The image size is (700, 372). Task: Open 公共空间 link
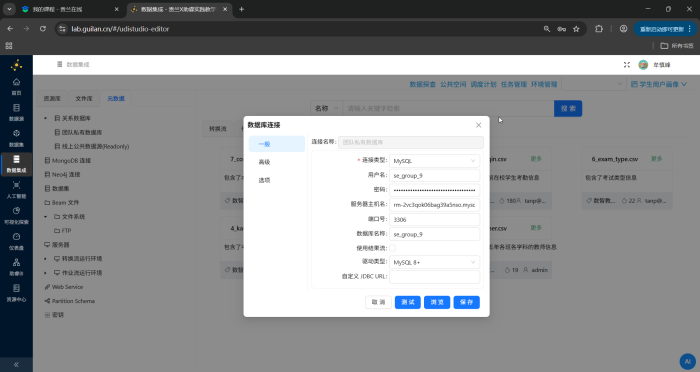[x=453, y=84]
